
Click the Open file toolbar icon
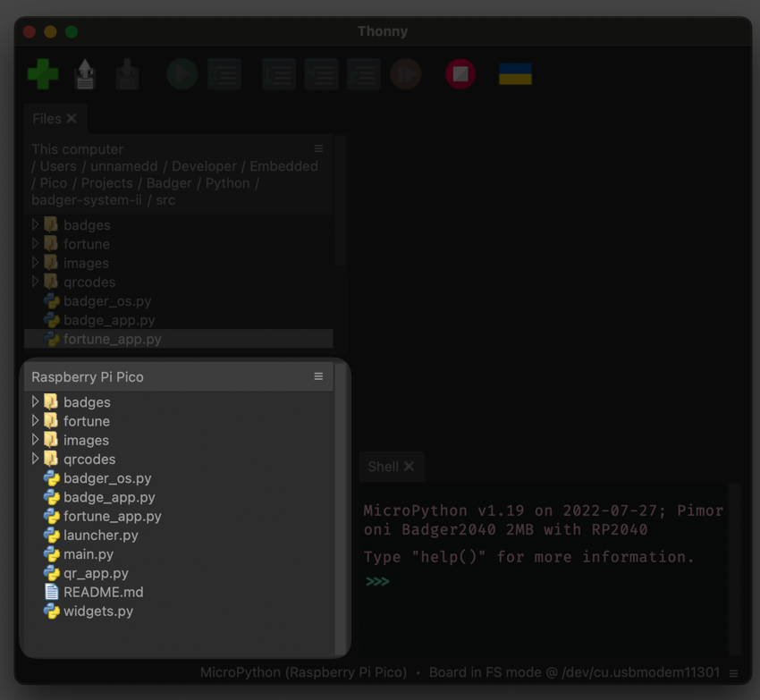pos(85,74)
